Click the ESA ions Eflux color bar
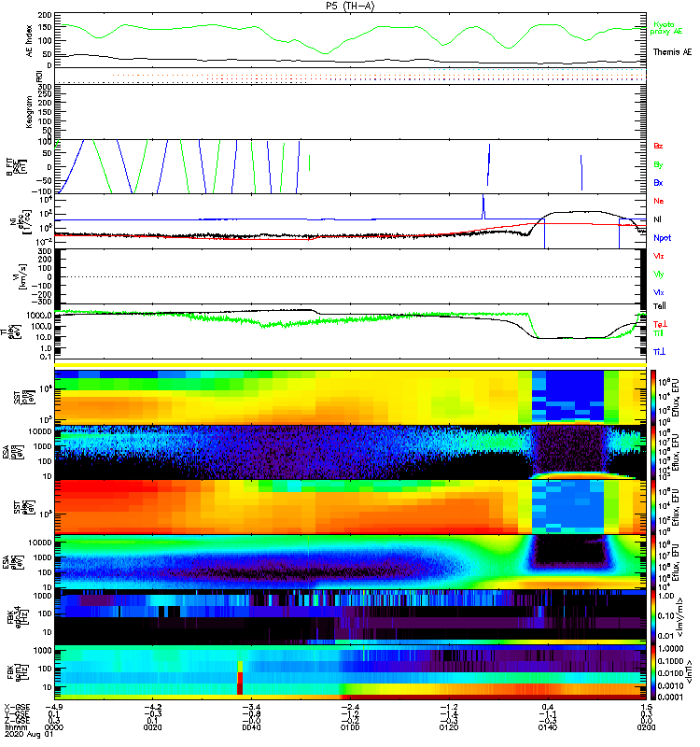Screen dimensions: 700x747 tap(653, 452)
